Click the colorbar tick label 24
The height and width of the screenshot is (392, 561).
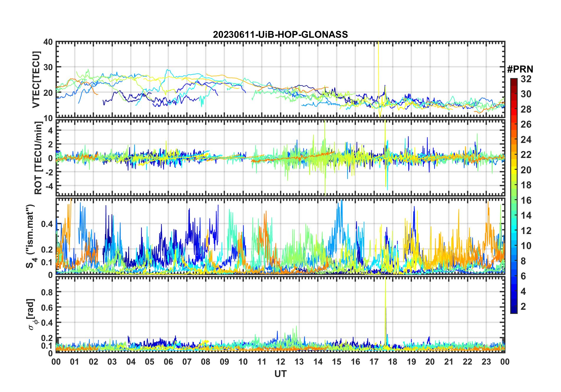(x=526, y=140)
